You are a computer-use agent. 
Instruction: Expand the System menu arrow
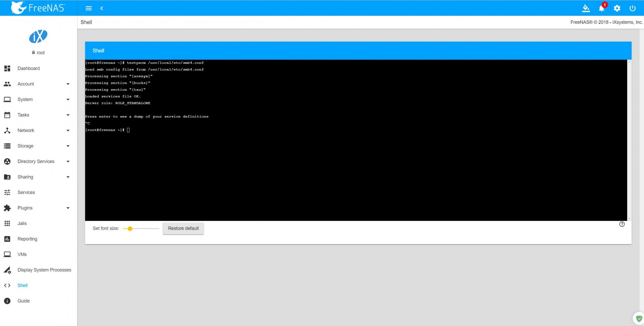(68, 100)
